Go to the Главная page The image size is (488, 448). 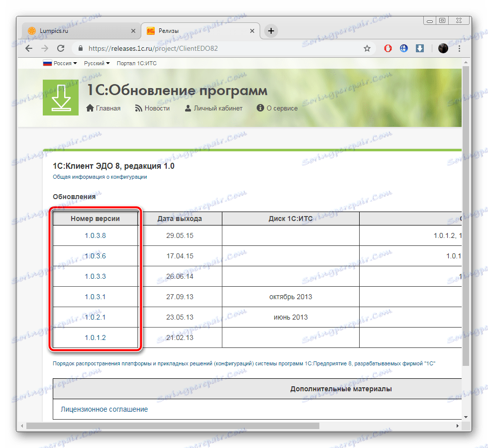[103, 108]
